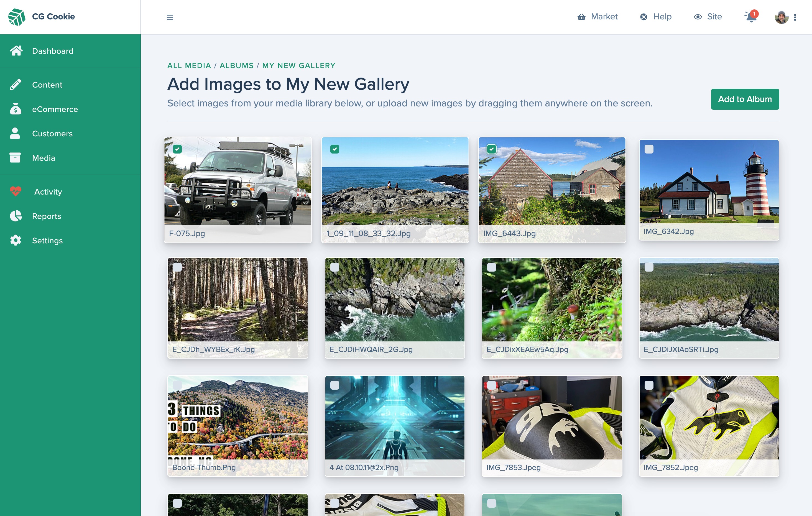Click the user avatar picture
Viewport: 812px width, 516px height.
click(781, 17)
